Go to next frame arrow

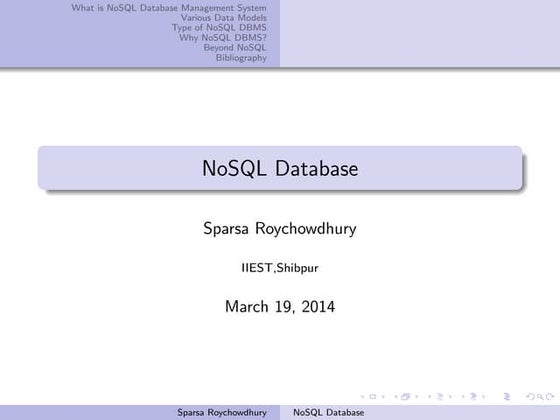pyautogui.click(x=416, y=396)
